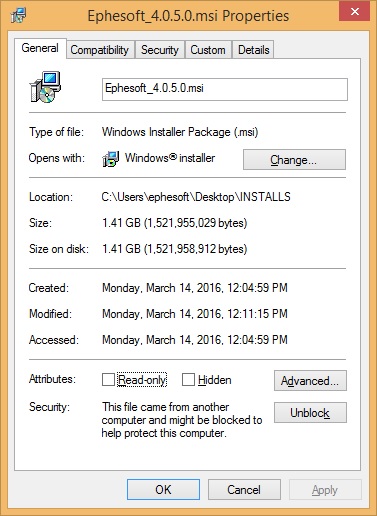Click the large MSI package icon
Screen dimensions: 377x516
click(45, 87)
